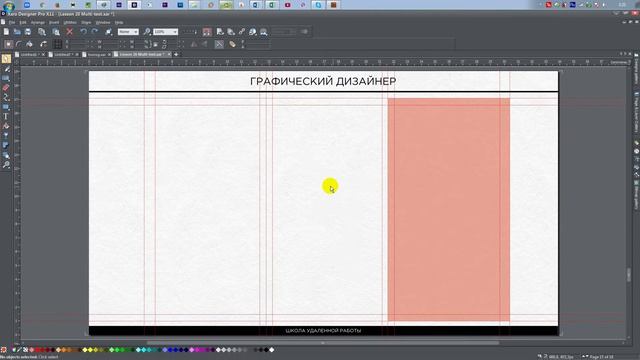The image size is (640, 360).
Task: Select the Zoom tool in left toolbar
Action: [6, 165]
